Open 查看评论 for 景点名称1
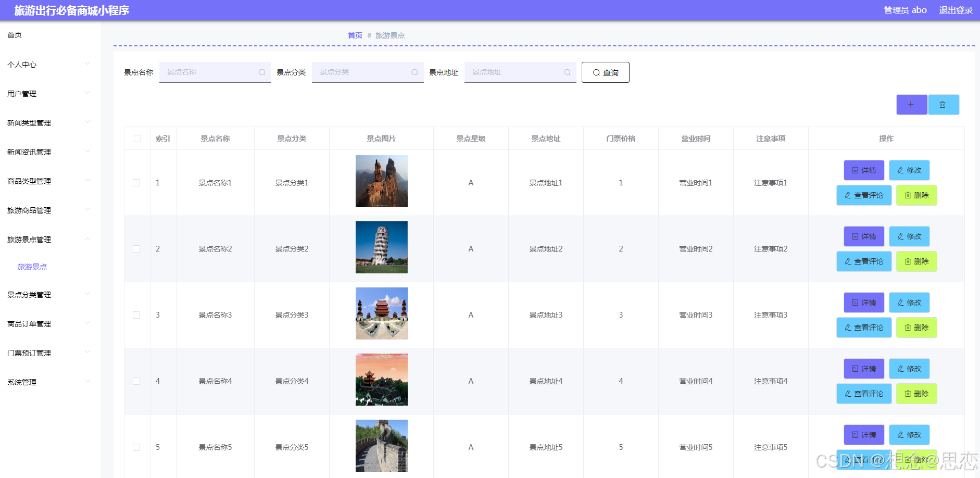 tap(864, 195)
